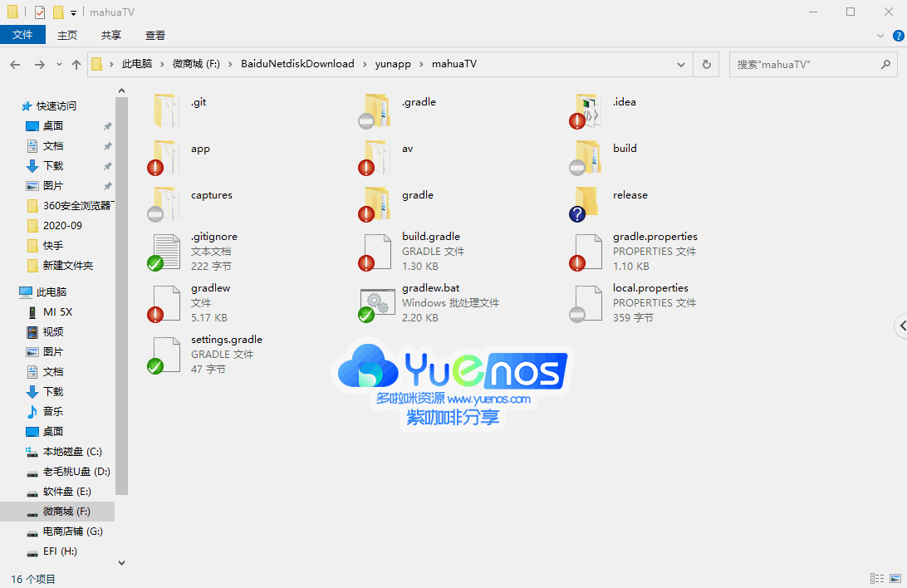The width and height of the screenshot is (907, 588).
Task: Open the blue Help icon on the ribbon
Action: click(x=897, y=35)
